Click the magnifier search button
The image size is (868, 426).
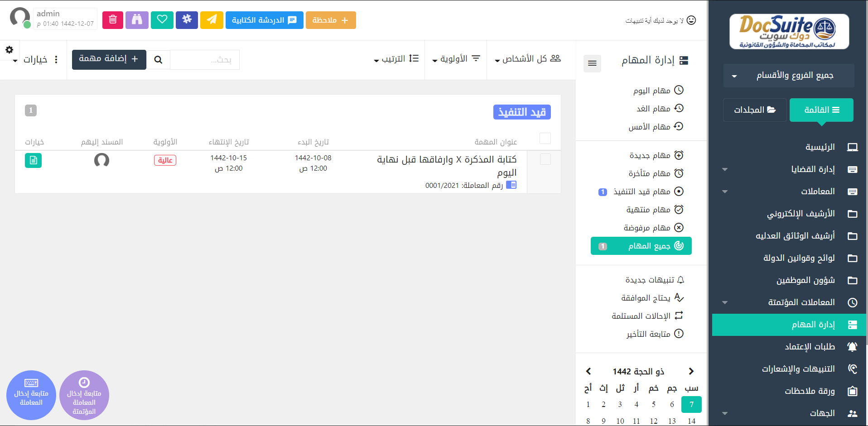[158, 60]
